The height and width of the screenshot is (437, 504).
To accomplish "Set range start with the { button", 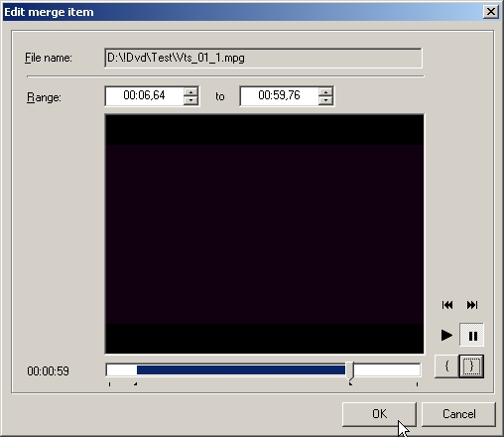I will (x=446, y=365).
